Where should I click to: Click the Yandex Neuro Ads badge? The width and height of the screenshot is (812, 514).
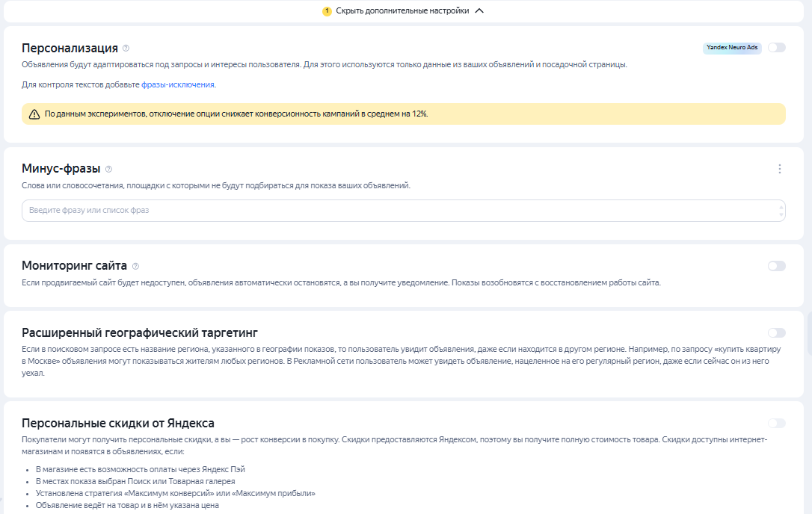[732, 48]
